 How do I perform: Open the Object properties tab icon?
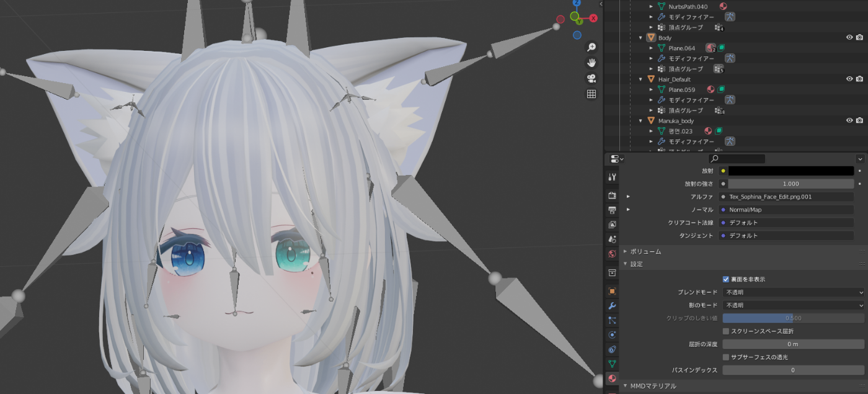point(612,291)
